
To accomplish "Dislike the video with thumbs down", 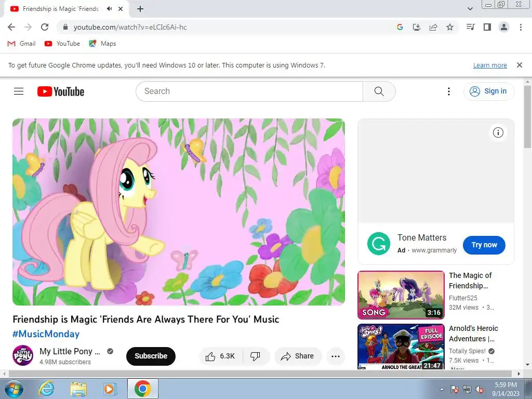I will (x=255, y=356).
